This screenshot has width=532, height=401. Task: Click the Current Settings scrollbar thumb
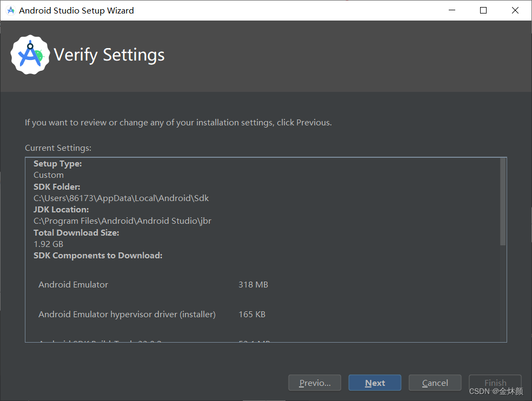coord(503,202)
